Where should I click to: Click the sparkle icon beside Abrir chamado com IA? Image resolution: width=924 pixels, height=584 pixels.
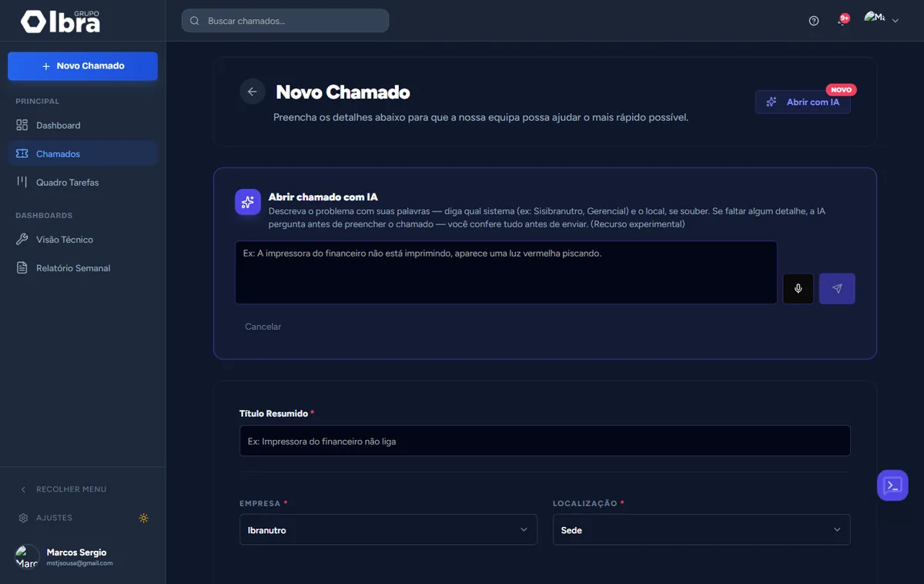(248, 202)
